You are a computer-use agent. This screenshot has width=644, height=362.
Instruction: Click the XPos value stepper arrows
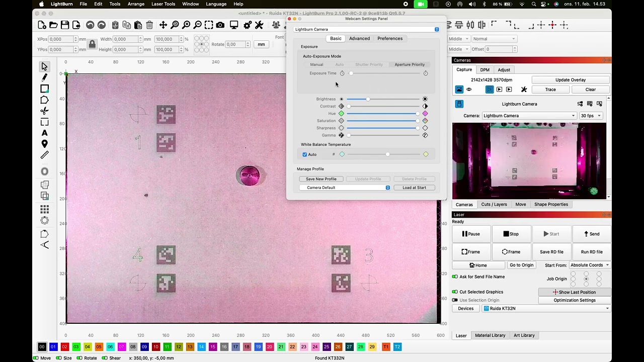[75, 39]
